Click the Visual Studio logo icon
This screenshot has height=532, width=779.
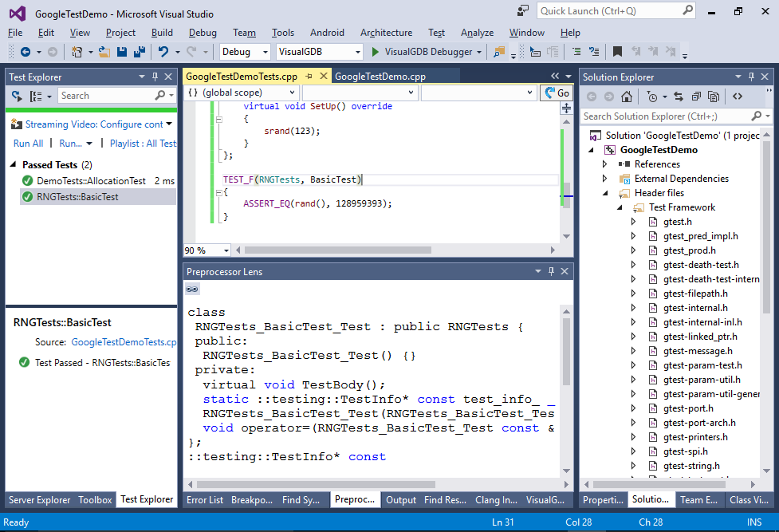[x=18, y=14]
